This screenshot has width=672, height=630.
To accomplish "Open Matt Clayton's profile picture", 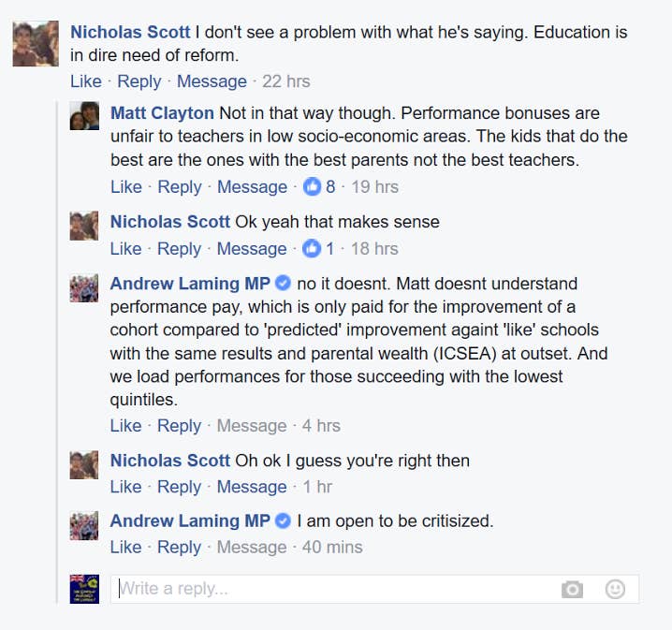I will click(x=84, y=115).
